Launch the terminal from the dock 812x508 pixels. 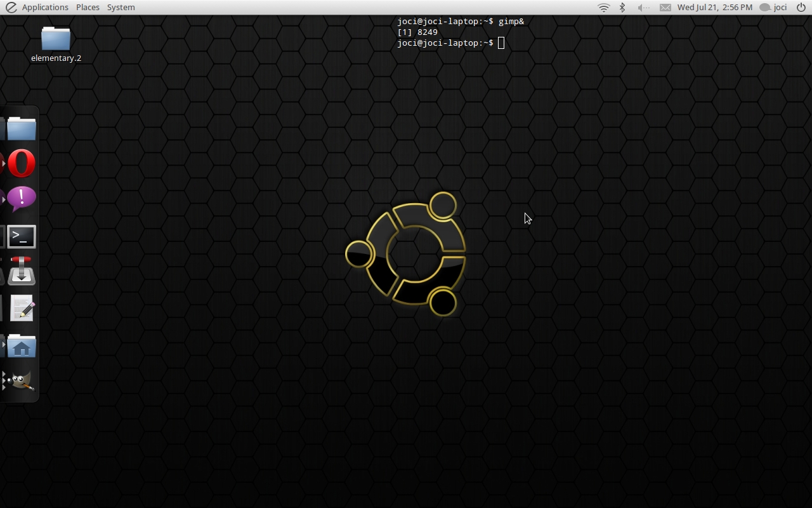coord(22,237)
